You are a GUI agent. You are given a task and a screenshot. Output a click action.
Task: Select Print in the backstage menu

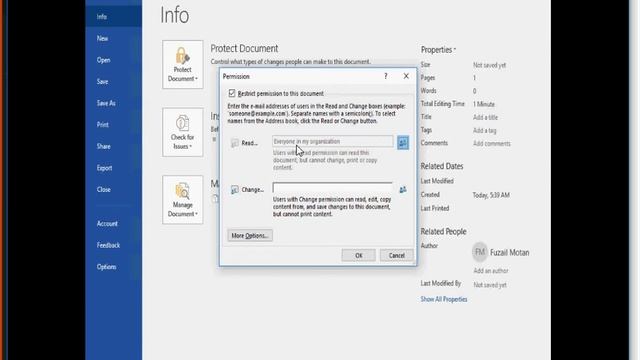coord(114,125)
